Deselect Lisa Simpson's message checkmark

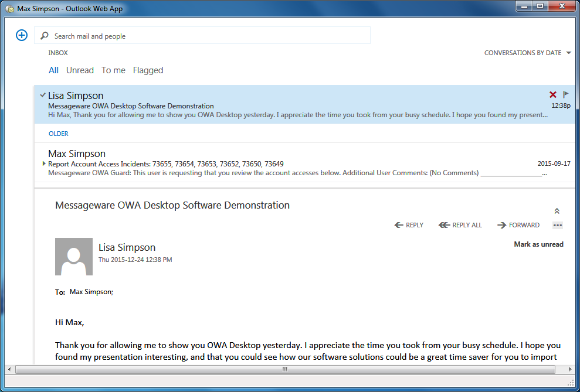pyautogui.click(x=42, y=93)
